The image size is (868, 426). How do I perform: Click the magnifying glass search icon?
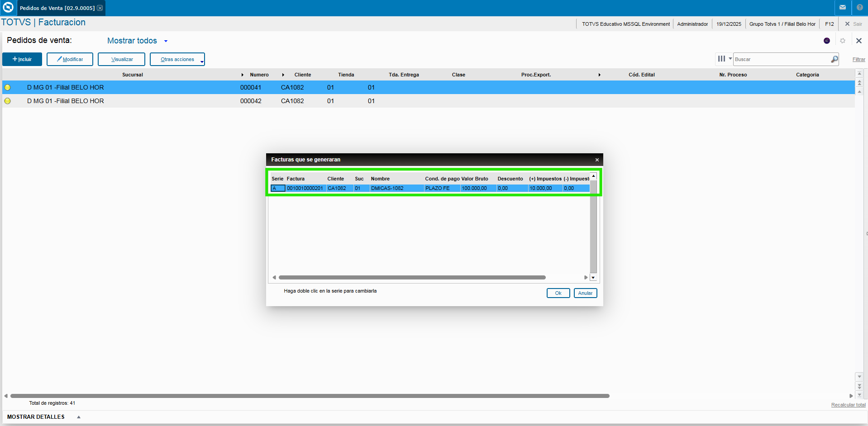pyautogui.click(x=835, y=59)
